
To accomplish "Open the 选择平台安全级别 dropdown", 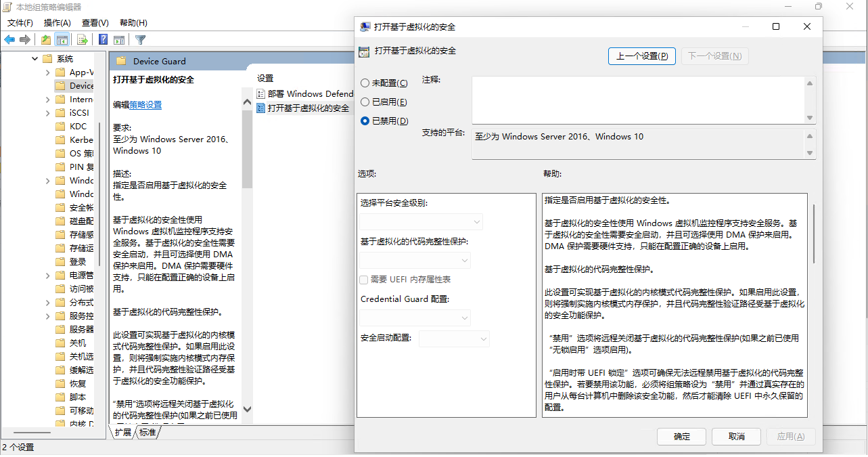I will [x=421, y=222].
